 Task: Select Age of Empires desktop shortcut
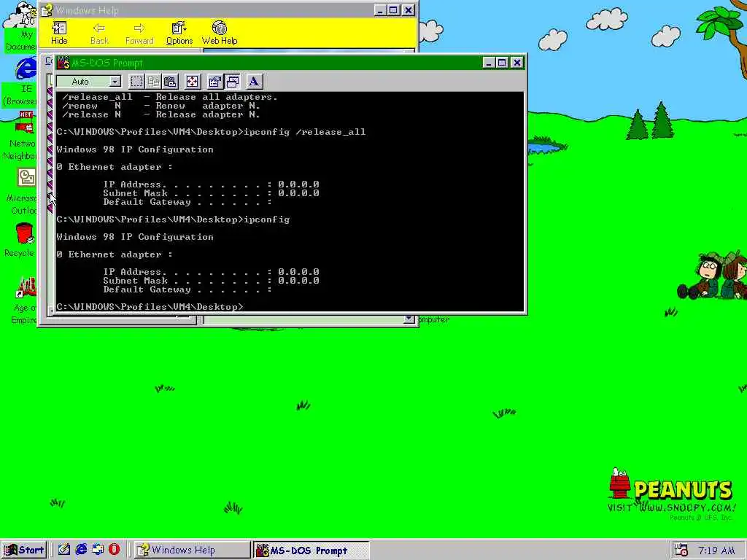(x=24, y=300)
